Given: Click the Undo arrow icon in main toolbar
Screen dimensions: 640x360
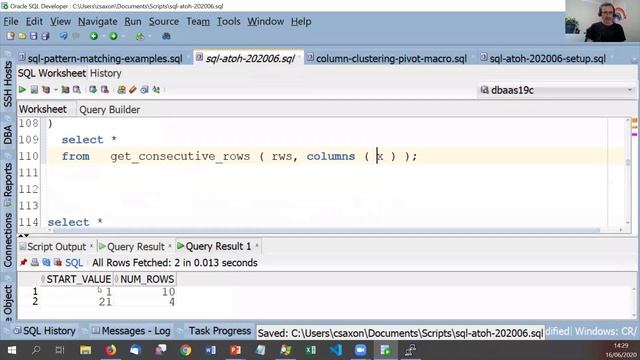Looking at the screenshot, I should click(x=63, y=36).
